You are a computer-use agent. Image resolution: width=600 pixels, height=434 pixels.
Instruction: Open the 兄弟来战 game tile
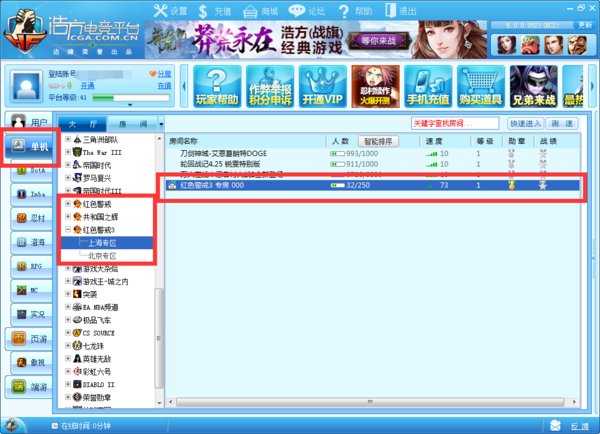coord(533,86)
